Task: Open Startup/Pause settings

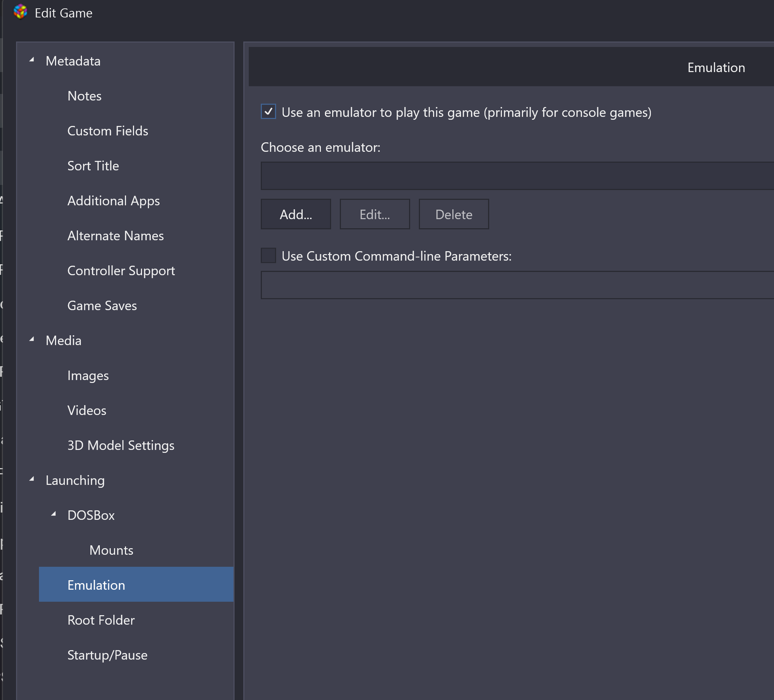Action: tap(107, 655)
